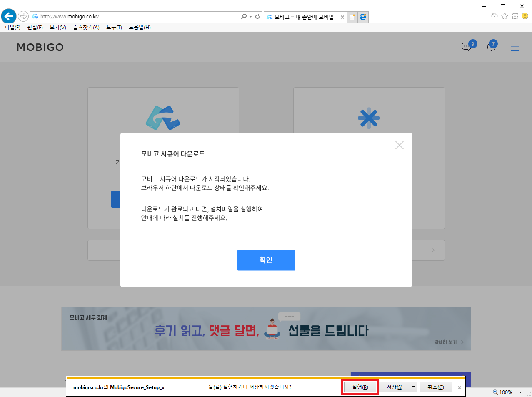Open the 즐겨찾기(A) menu
Viewport: 532px width, 397px height.
(86, 28)
